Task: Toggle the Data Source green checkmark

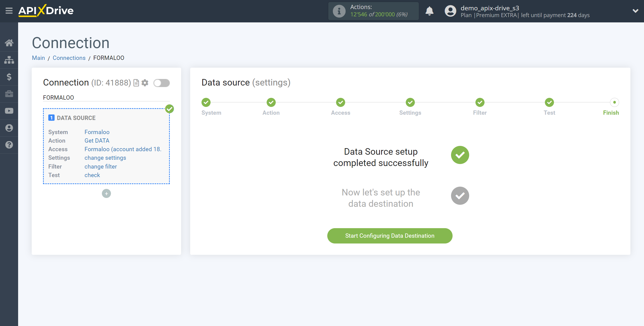Action: coord(170,108)
